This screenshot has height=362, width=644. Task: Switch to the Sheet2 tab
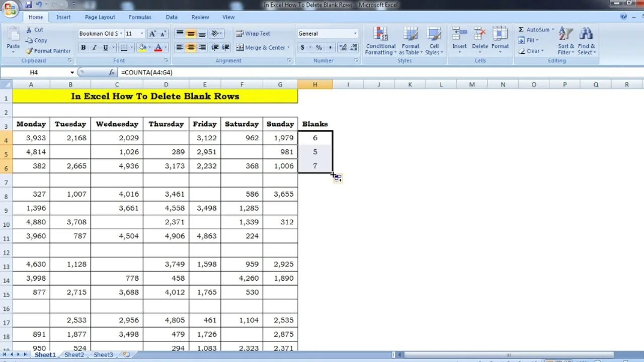74,354
